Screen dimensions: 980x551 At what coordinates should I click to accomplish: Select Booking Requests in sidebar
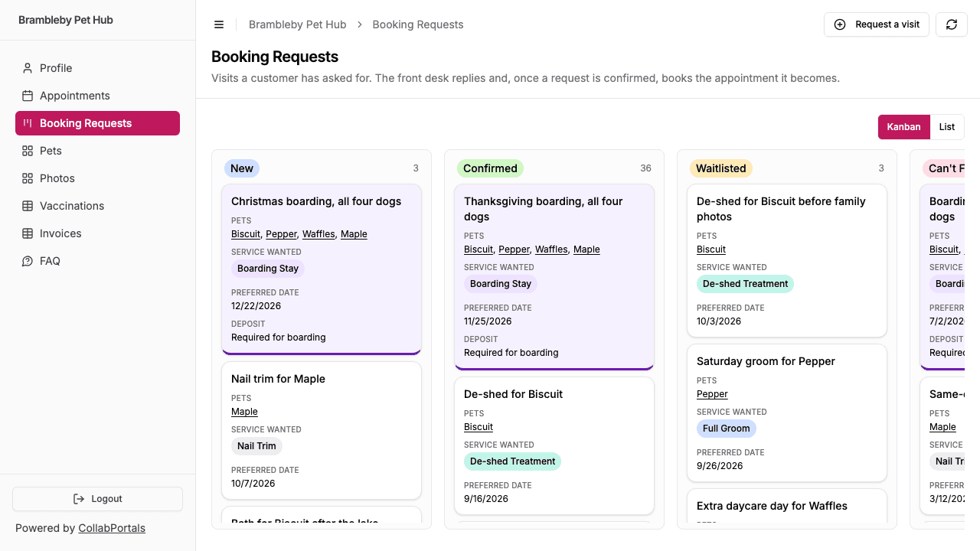coord(97,123)
